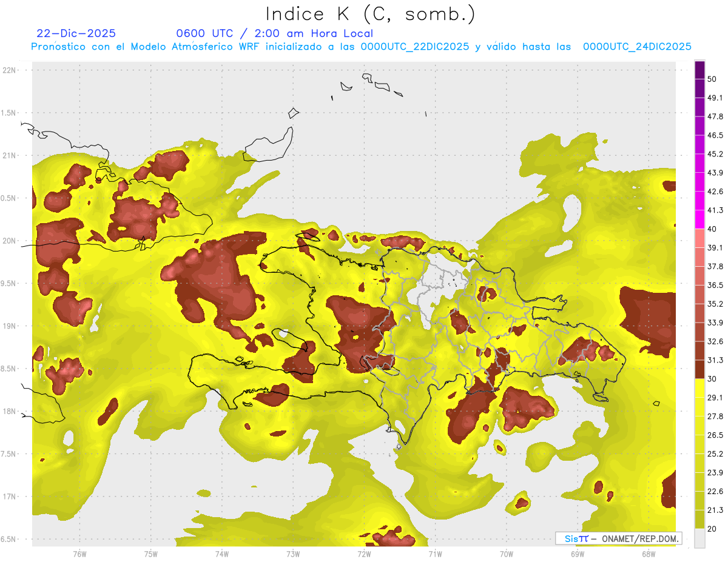Click the colorbar value 23.9
The width and height of the screenshot is (728, 562).
(x=715, y=473)
